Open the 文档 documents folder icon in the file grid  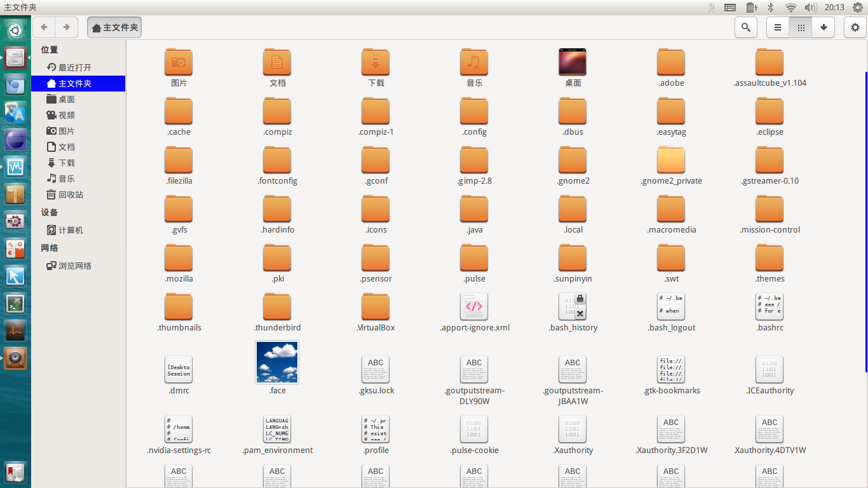pyautogui.click(x=277, y=62)
